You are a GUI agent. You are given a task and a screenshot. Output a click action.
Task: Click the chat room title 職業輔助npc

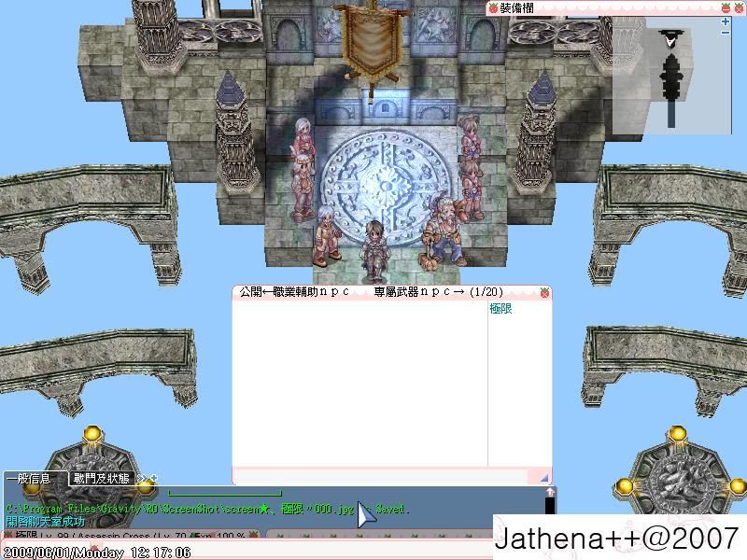pyautogui.click(x=311, y=292)
